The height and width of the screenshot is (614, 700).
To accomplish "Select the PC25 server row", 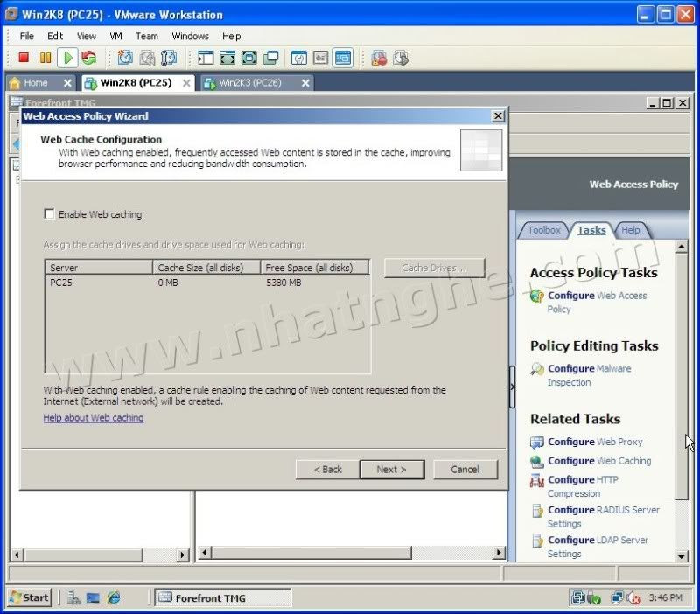I will (207, 283).
